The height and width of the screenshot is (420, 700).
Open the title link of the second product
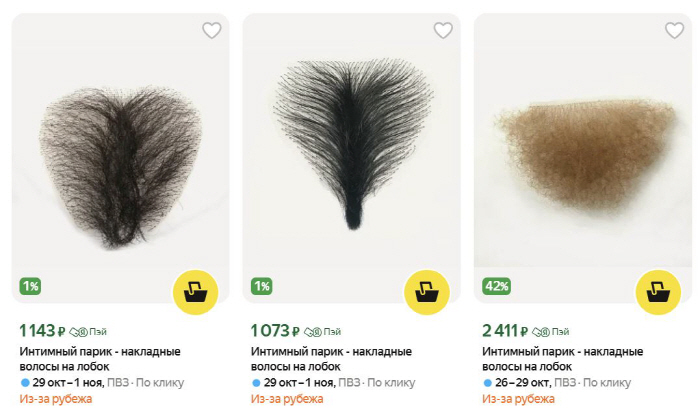[331, 359]
